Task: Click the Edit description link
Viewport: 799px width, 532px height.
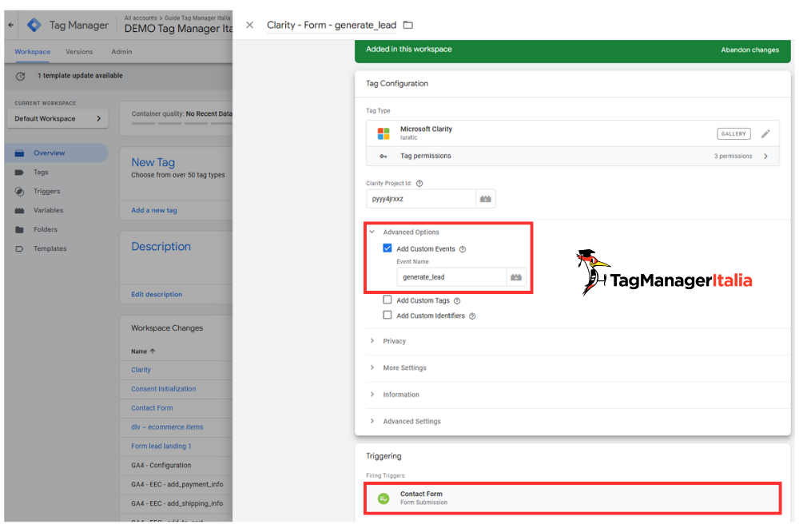Action: pos(157,295)
